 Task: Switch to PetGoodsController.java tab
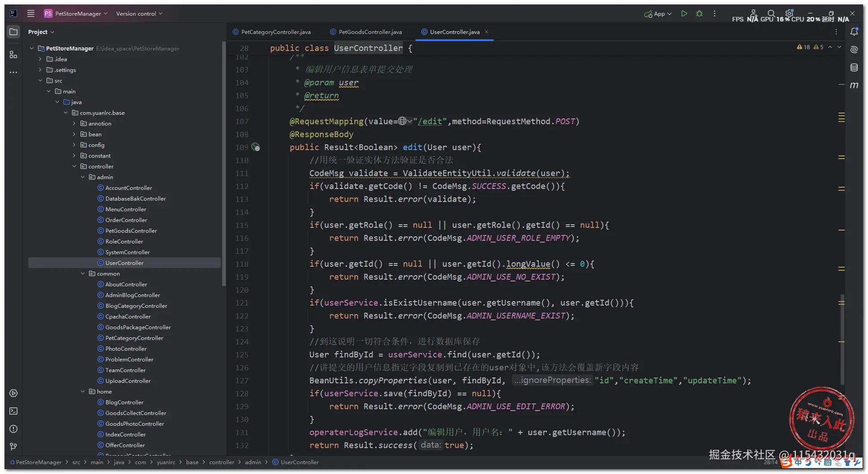366,32
